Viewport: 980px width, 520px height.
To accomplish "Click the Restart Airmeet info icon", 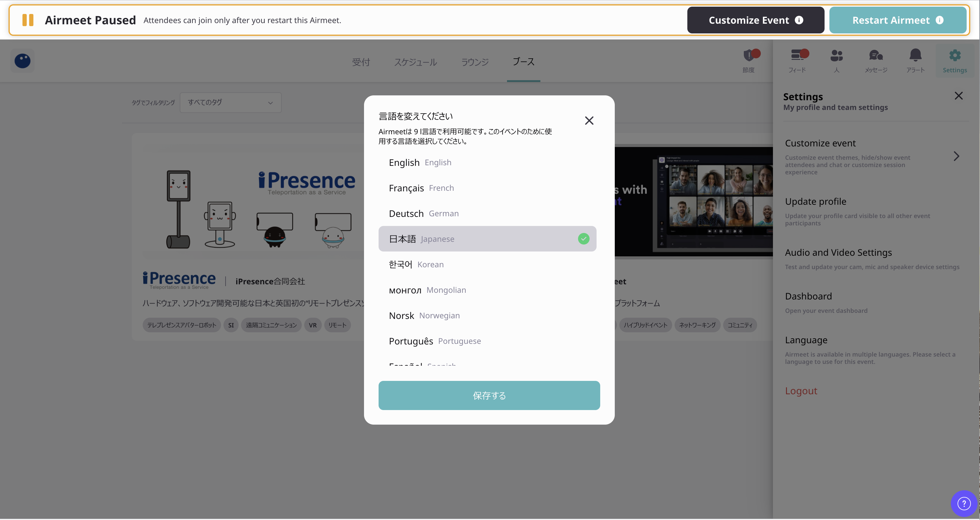I will 939,20.
